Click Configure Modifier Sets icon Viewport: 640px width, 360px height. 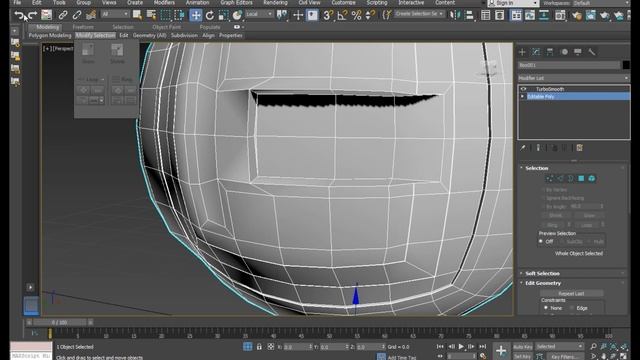pos(579,148)
